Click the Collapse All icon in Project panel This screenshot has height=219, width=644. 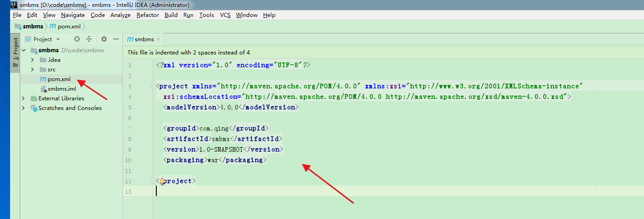pos(89,39)
